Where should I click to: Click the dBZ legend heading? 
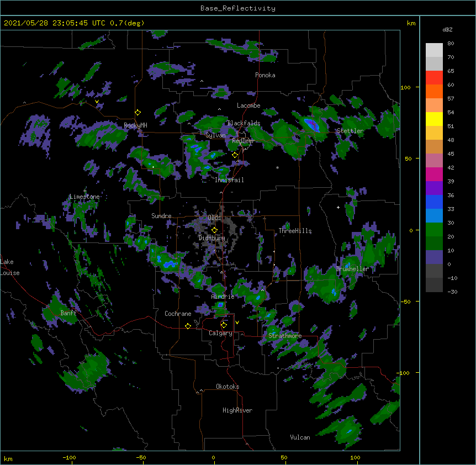pos(447,29)
